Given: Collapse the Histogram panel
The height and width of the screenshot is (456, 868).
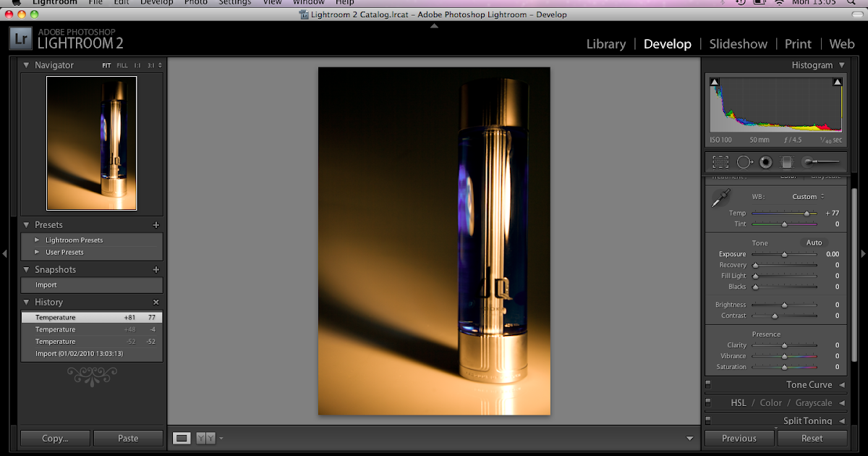Looking at the screenshot, I should tap(841, 65).
